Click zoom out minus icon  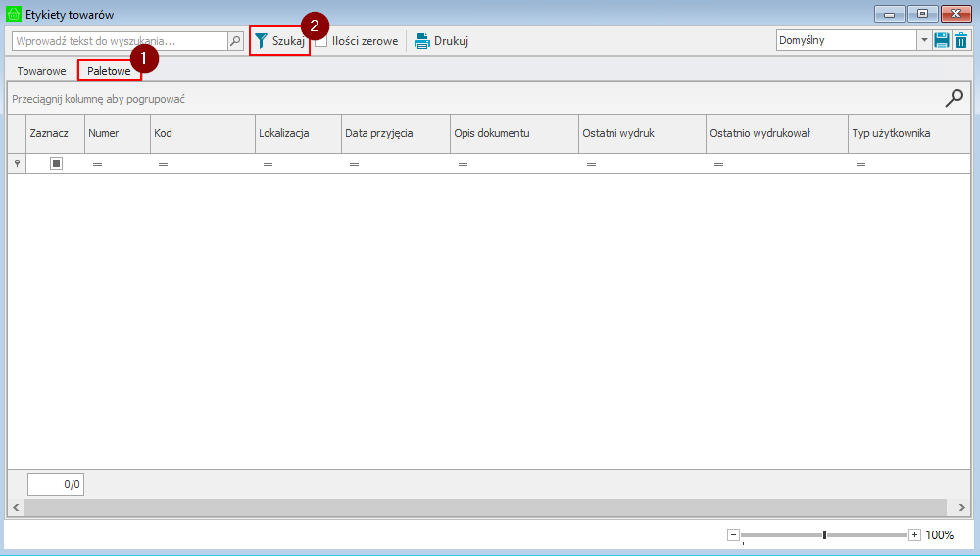coord(733,534)
